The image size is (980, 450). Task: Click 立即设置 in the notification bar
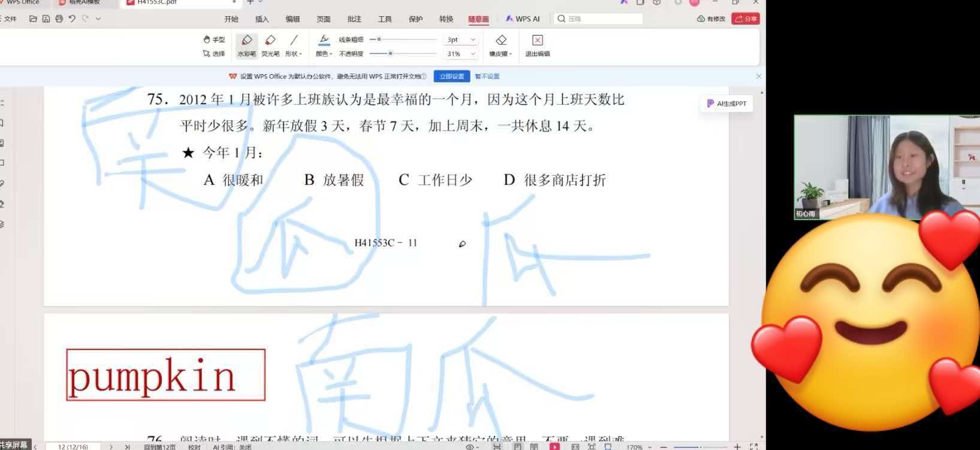click(452, 76)
